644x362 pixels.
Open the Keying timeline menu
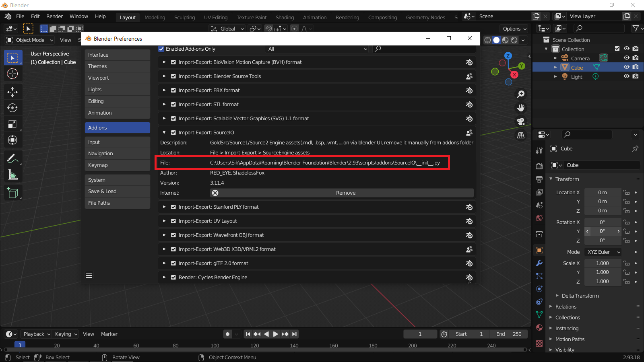pos(66,334)
